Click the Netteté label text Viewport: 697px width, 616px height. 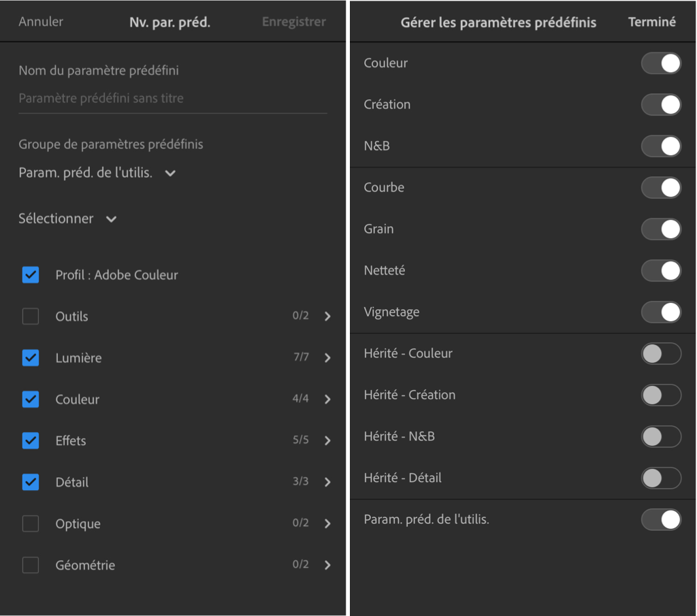click(x=385, y=270)
